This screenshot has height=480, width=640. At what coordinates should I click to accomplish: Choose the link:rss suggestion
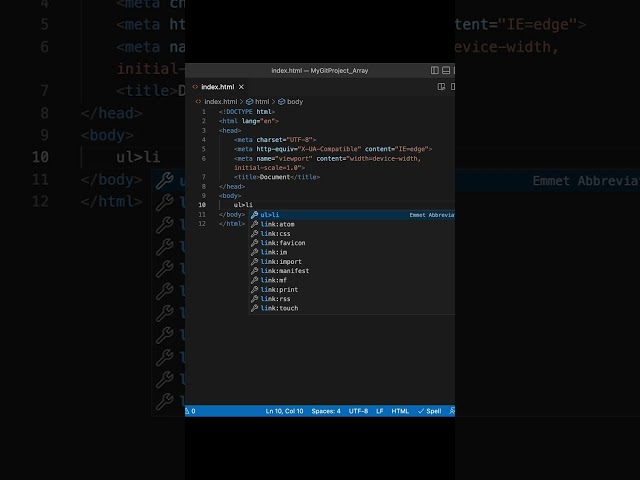coord(352,299)
